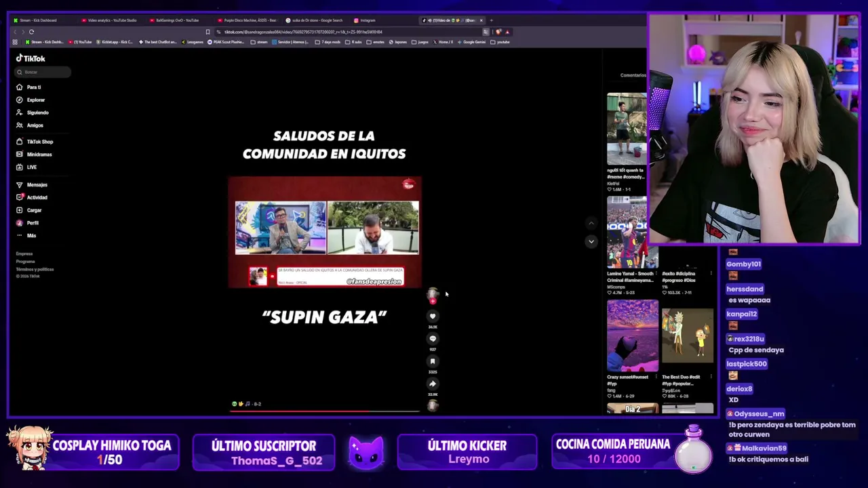This screenshot has width=868, height=488.
Task: Click the Cargar upload icon
Action: tap(20, 210)
